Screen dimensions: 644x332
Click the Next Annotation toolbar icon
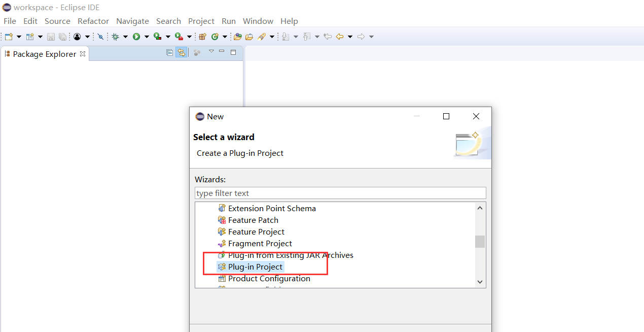(x=285, y=37)
